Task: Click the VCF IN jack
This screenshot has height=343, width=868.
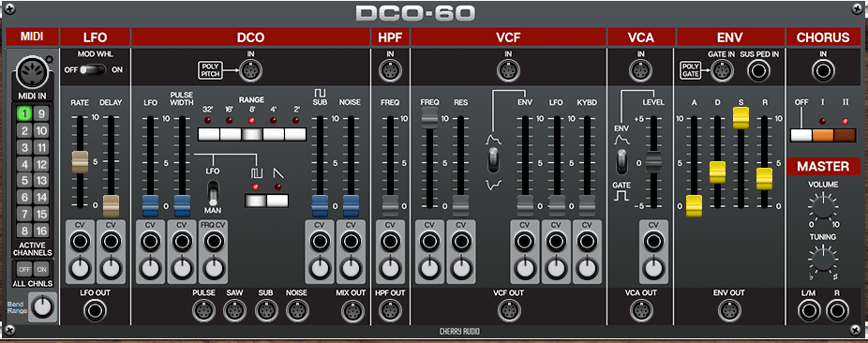Action: pos(508,71)
